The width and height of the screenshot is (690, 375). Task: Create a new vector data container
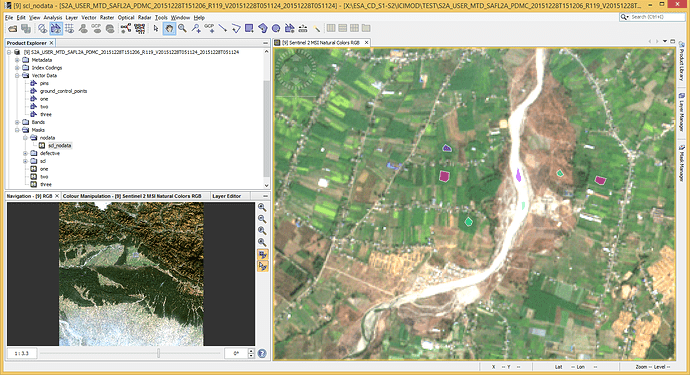pyautogui.click(x=290, y=29)
